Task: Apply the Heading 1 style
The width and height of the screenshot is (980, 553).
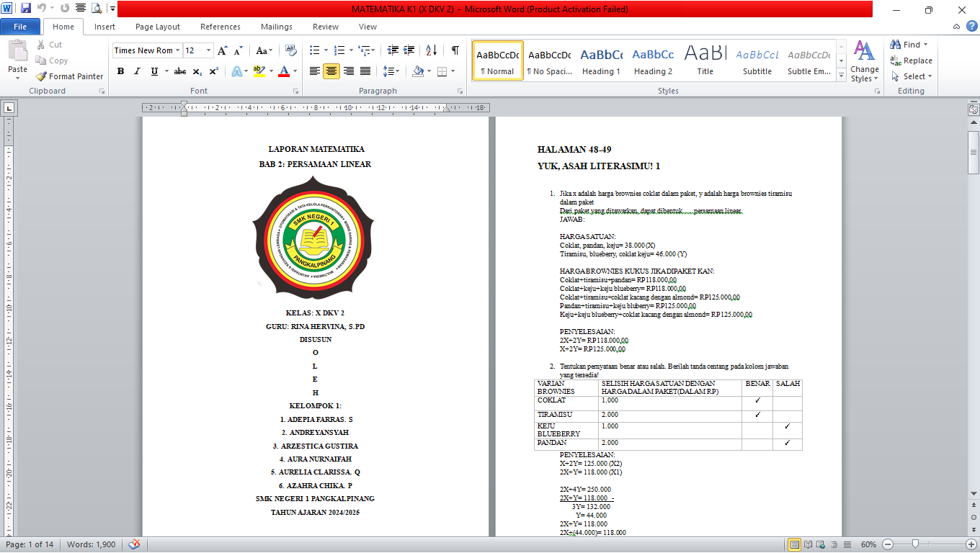Action: (601, 60)
